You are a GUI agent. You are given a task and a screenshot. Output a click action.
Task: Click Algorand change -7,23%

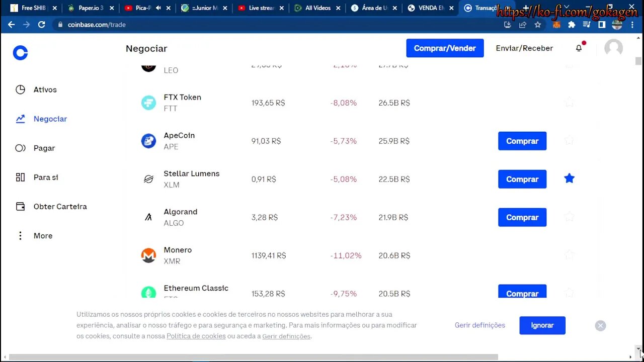tap(344, 217)
